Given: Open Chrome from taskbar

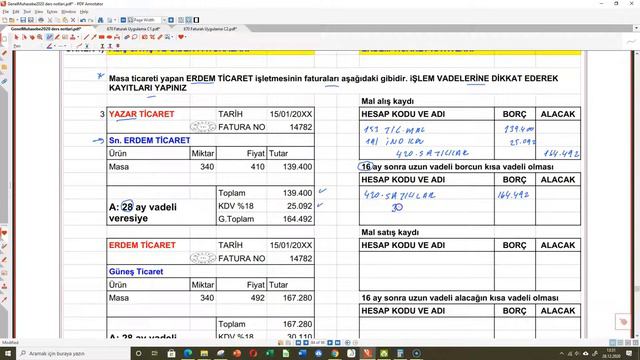Looking at the screenshot, I should point(335,353).
